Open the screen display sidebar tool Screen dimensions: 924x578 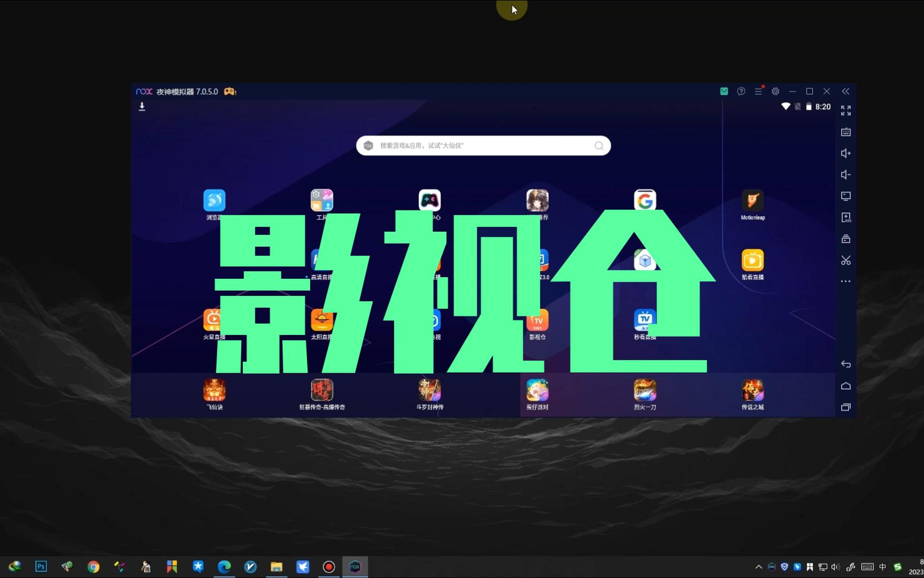845,196
